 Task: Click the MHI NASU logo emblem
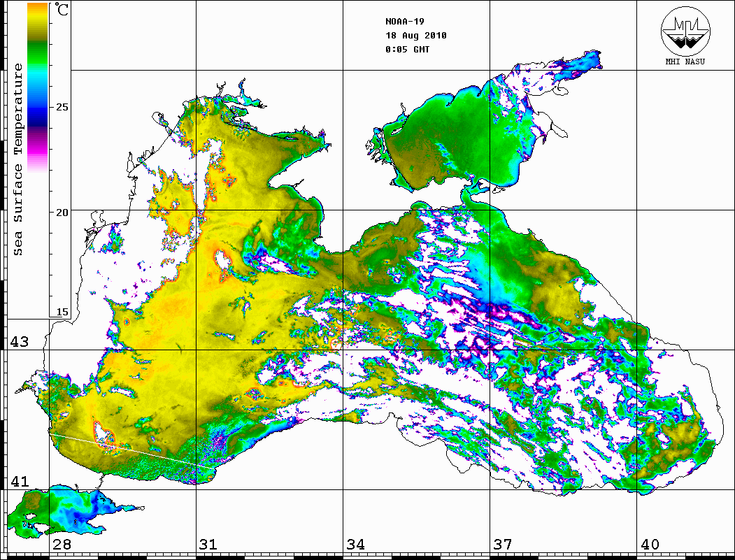[685, 31]
